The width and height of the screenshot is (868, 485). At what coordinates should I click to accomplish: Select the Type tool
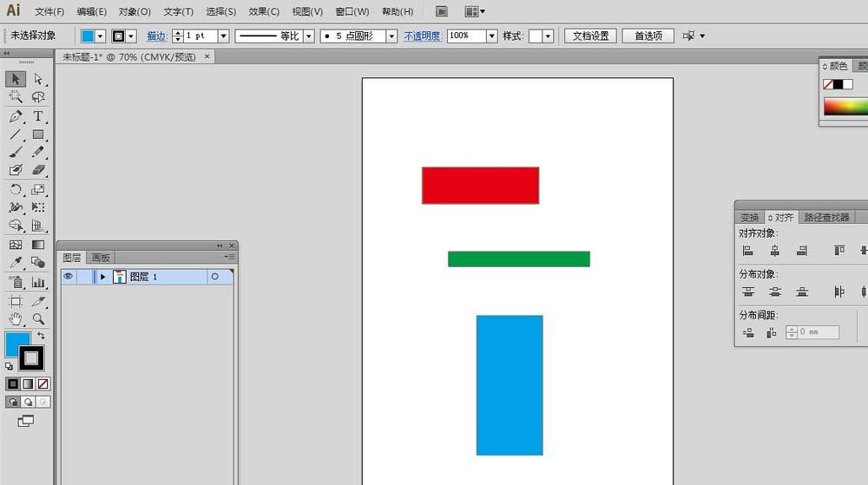(38, 116)
